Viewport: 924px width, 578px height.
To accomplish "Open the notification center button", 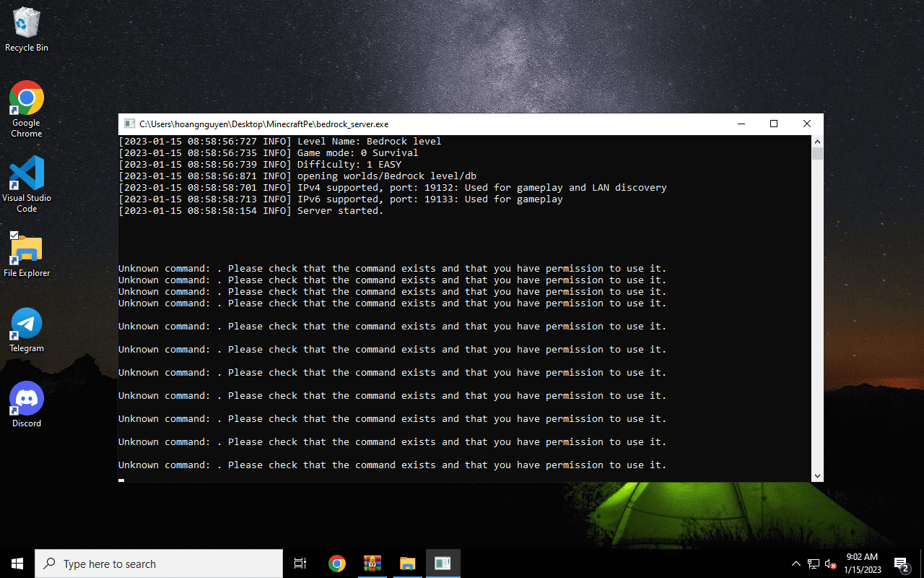I will click(902, 564).
